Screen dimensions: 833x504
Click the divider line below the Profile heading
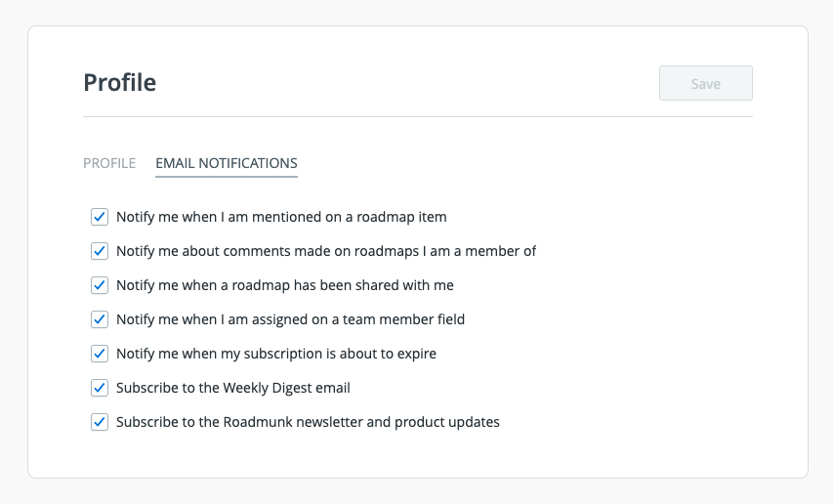click(418, 117)
